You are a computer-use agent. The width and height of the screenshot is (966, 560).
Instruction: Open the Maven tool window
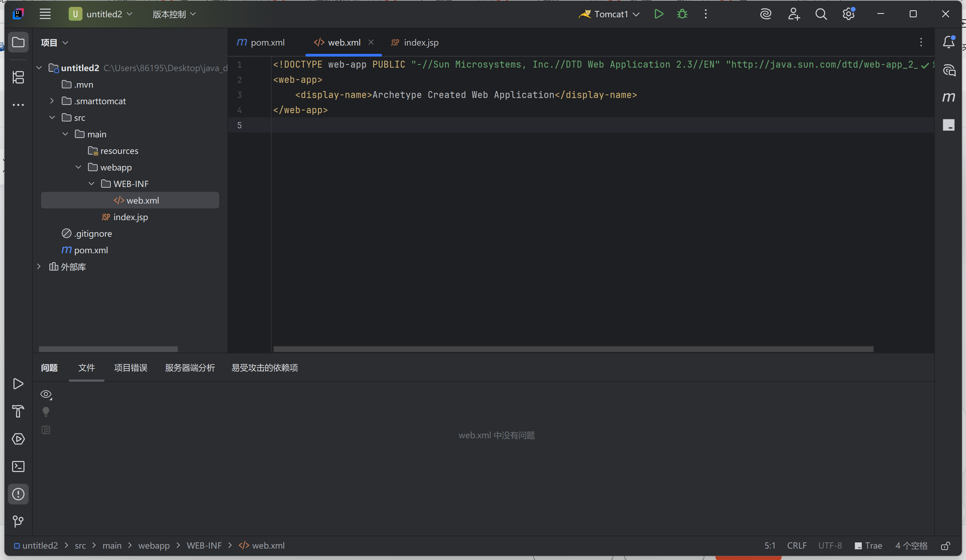pyautogui.click(x=949, y=97)
